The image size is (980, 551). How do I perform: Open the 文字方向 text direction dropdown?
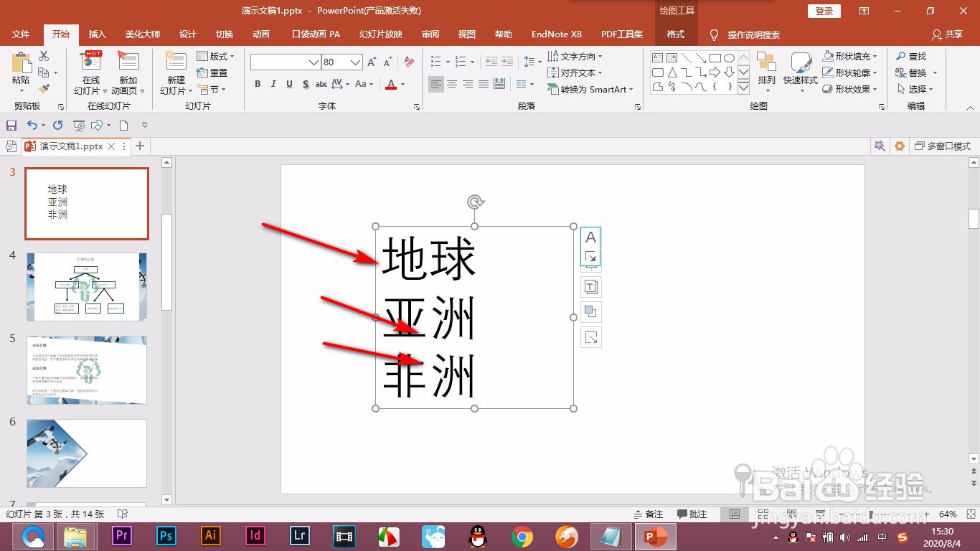click(575, 56)
